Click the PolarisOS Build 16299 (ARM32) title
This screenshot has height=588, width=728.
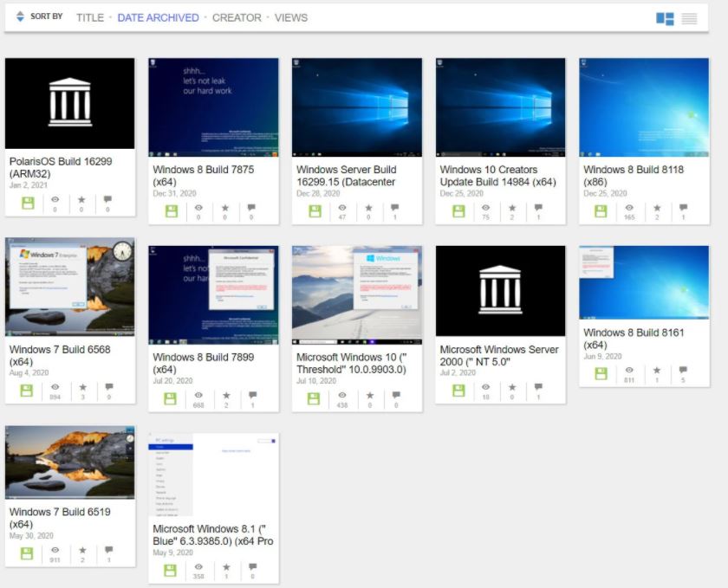pyautogui.click(x=61, y=167)
